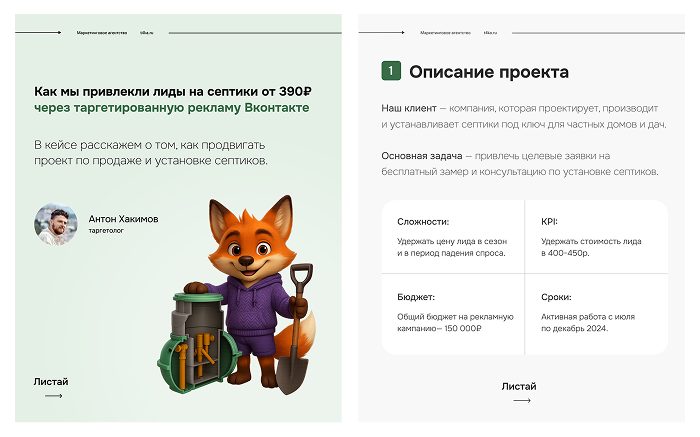Click Anton Khakimov's round avatar photo
The image size is (700, 437).
coord(56,225)
